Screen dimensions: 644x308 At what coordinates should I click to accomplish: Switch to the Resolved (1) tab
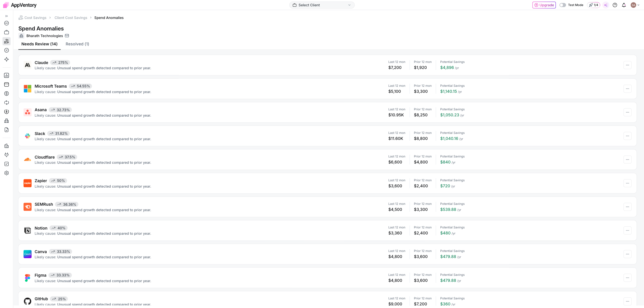click(77, 44)
